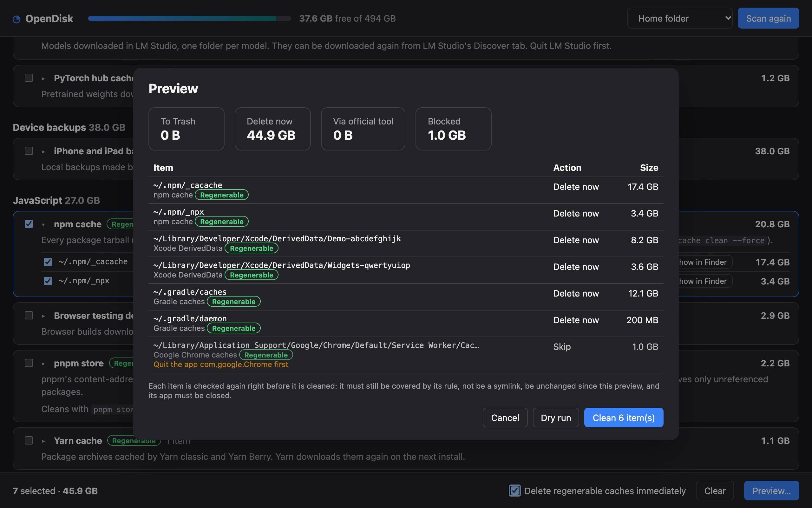
Task: Click the Preview... button in the footer
Action: (x=771, y=491)
